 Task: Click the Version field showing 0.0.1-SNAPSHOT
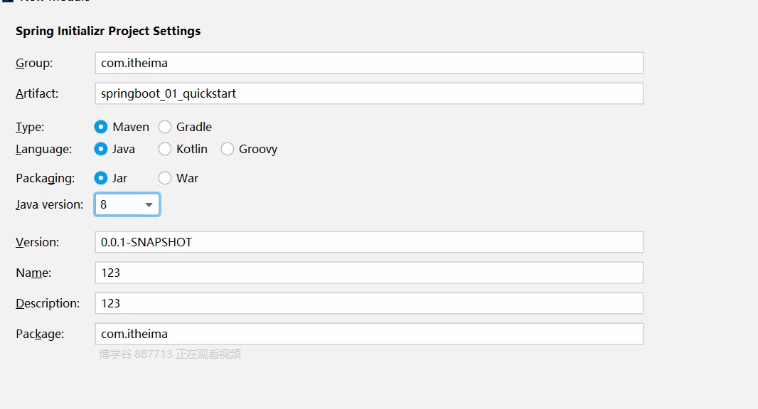[368, 242]
